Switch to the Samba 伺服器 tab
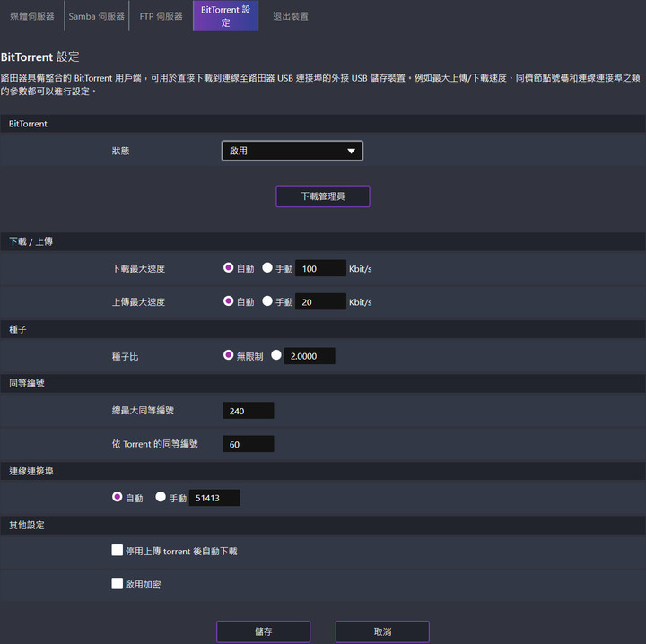The width and height of the screenshot is (646, 644). [x=97, y=16]
